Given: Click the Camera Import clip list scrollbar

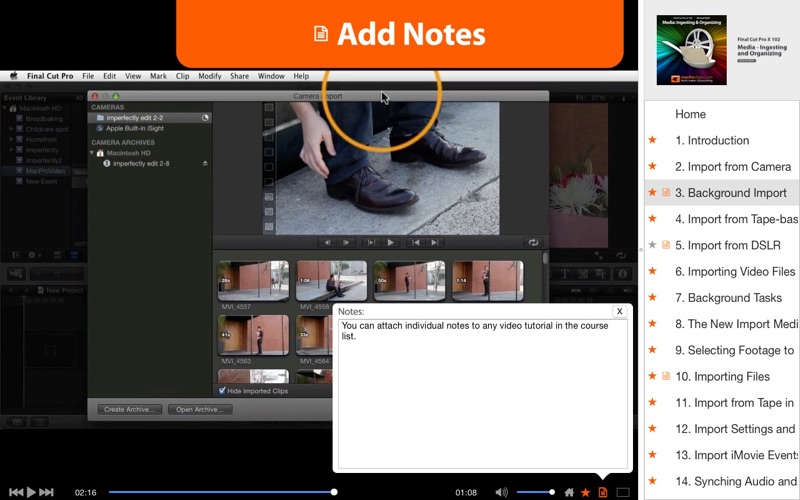Looking at the screenshot, I should click(x=545, y=258).
